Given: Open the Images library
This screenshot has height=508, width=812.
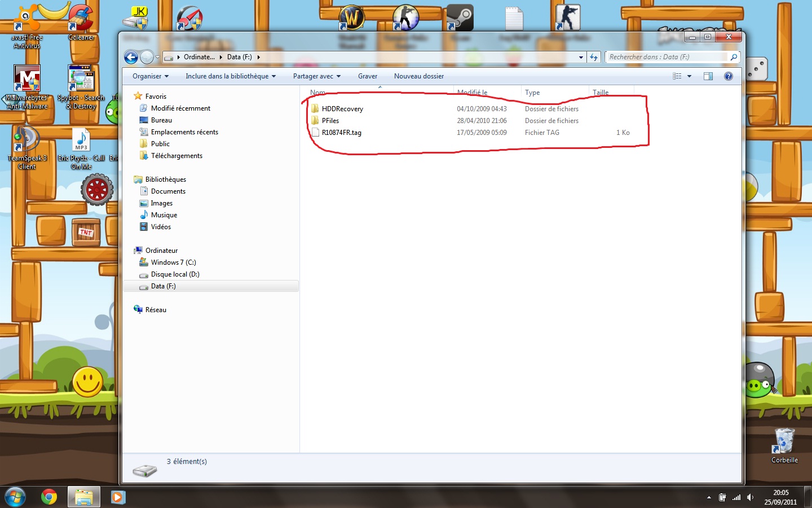Looking at the screenshot, I should click(x=162, y=203).
